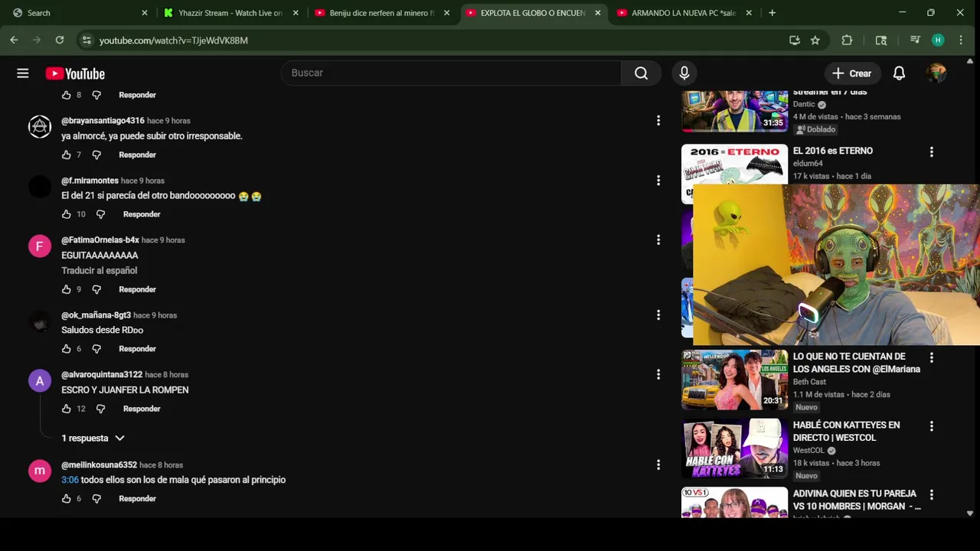Image resolution: width=980 pixels, height=551 pixels.
Task: Dislike the comment by @meilinkosuna6352
Action: 96,499
